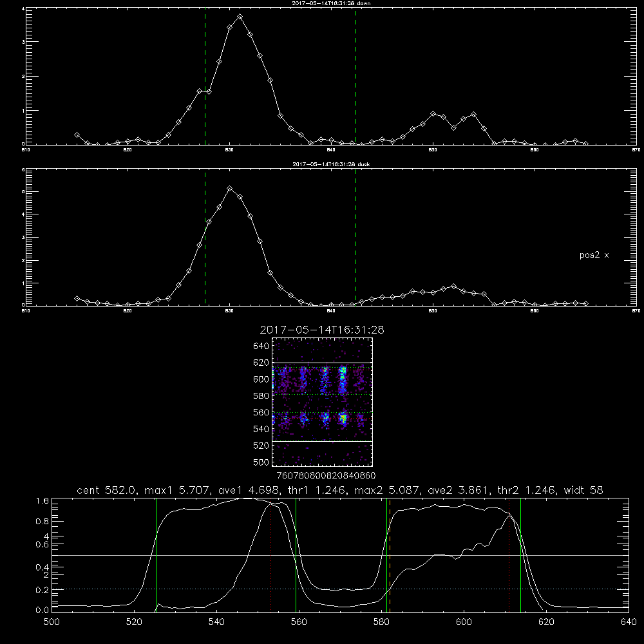This screenshot has width=644, height=644.
Task: Click the '560' x-axis label of bottom plot
Action: 299,622
